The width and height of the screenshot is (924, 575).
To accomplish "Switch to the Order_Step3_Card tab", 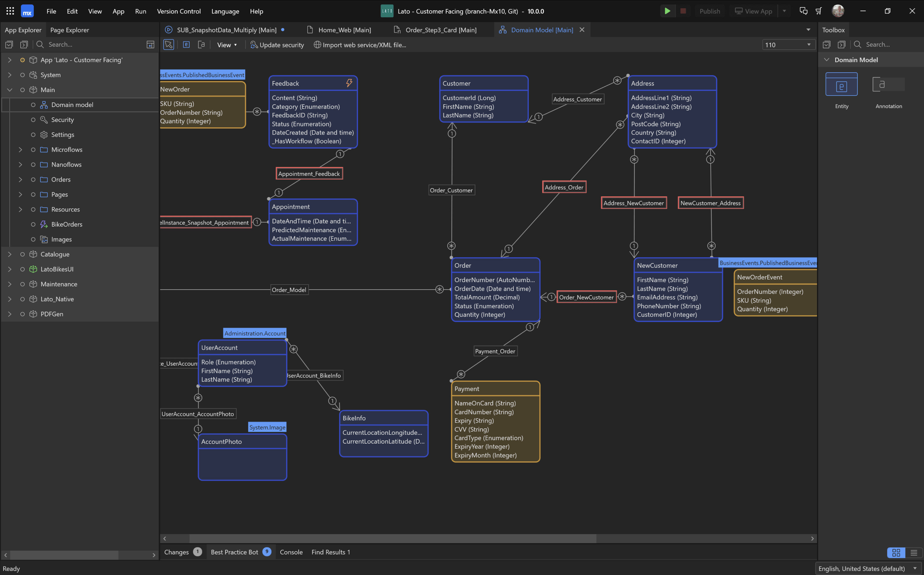I will (441, 30).
